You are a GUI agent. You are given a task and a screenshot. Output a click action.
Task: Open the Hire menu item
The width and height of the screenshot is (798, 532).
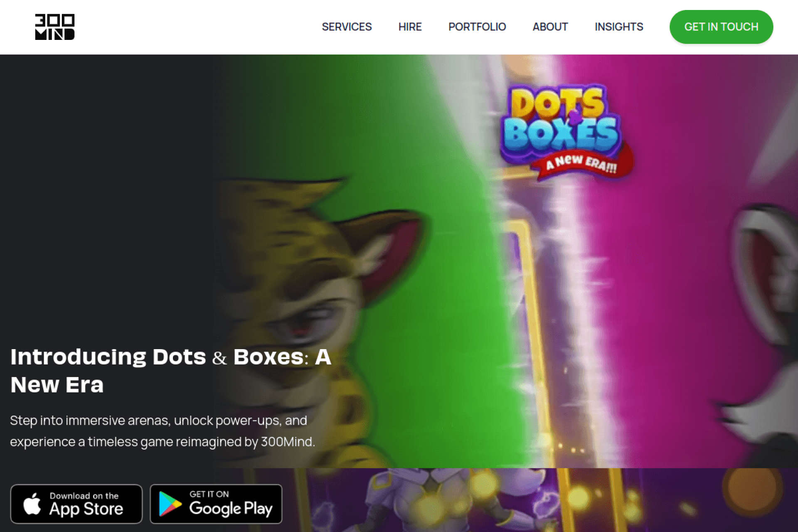pyautogui.click(x=410, y=27)
